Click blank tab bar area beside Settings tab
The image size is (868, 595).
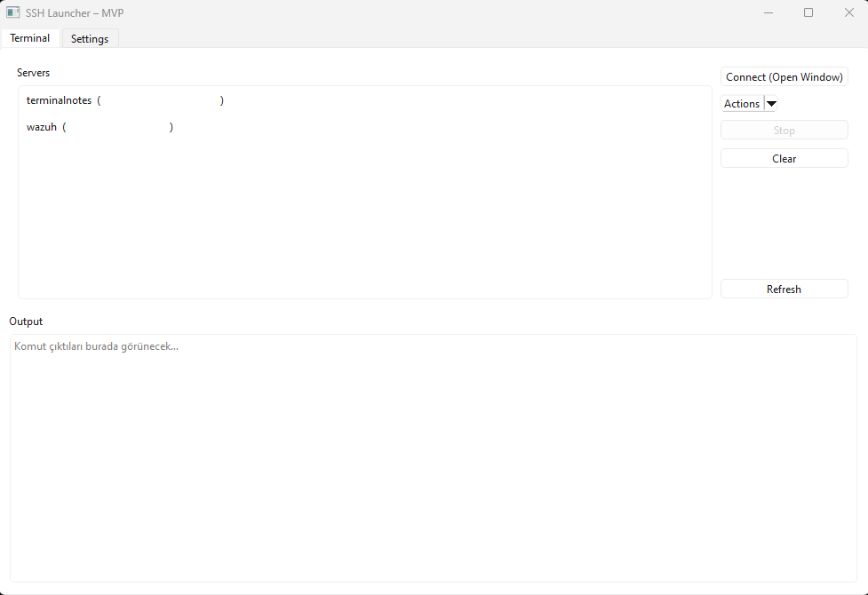tap(444, 38)
